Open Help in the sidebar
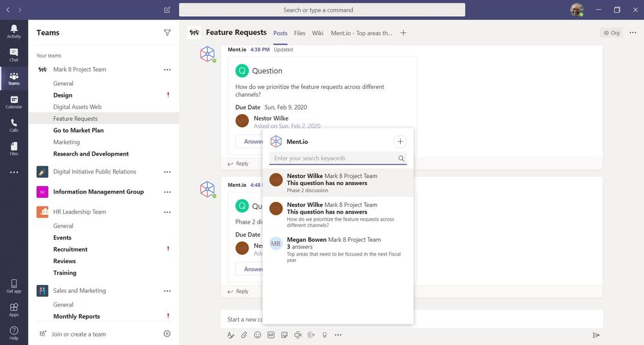 tap(14, 333)
